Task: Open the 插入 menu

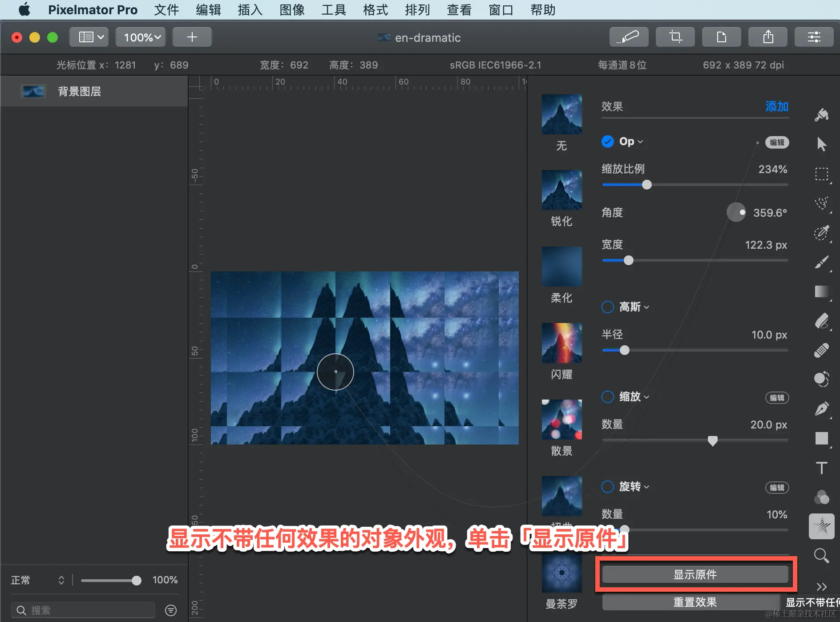Action: pos(250,10)
